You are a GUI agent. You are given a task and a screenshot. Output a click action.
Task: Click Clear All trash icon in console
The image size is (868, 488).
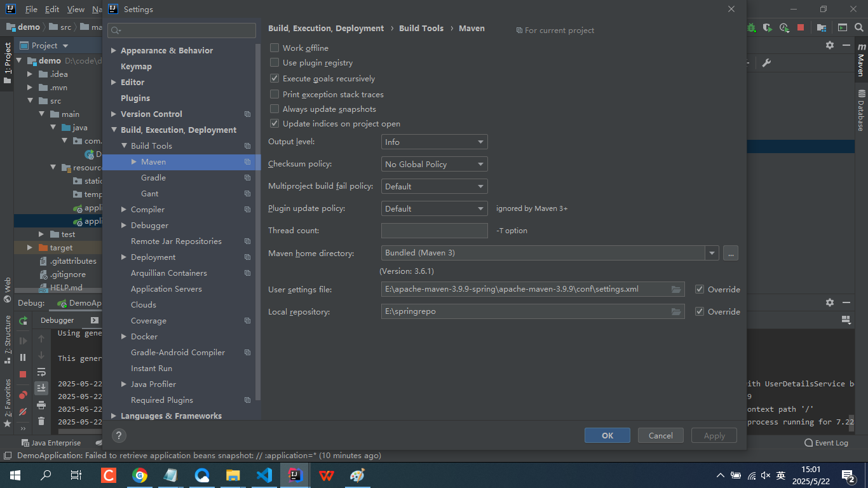[x=41, y=421]
